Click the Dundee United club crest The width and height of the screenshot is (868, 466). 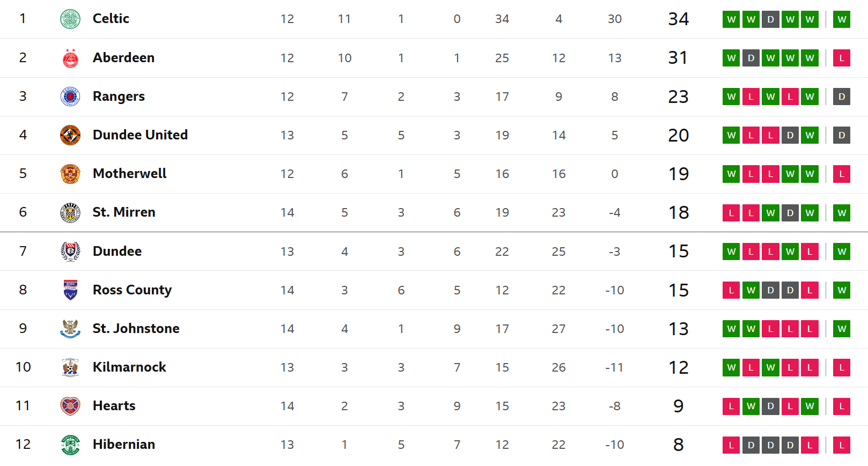coord(70,135)
